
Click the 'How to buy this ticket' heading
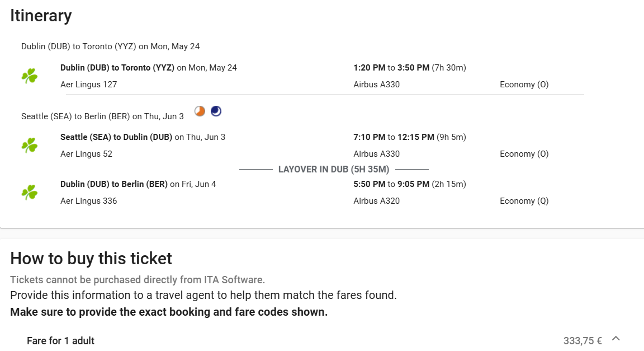pyautogui.click(x=91, y=259)
